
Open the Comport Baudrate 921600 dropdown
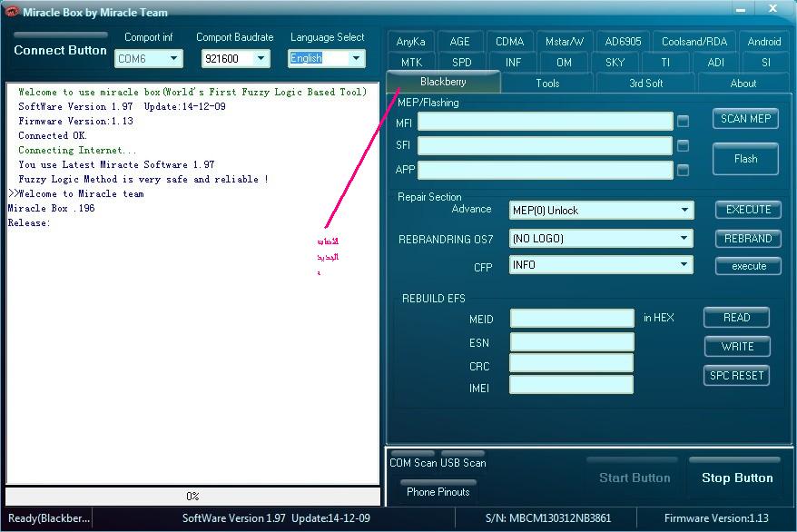235,58
